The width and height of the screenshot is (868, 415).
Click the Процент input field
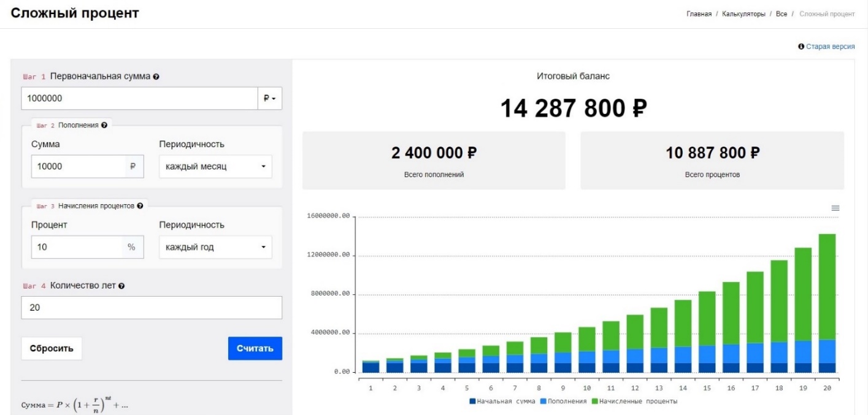coord(77,247)
